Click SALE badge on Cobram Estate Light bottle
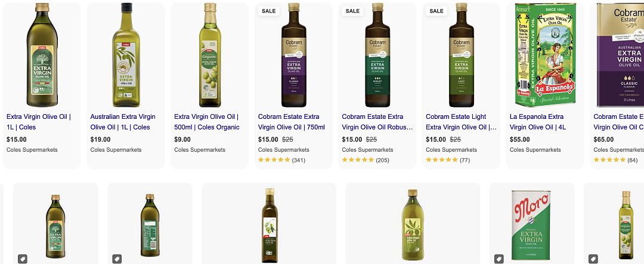The width and height of the screenshot is (644, 264). (436, 11)
